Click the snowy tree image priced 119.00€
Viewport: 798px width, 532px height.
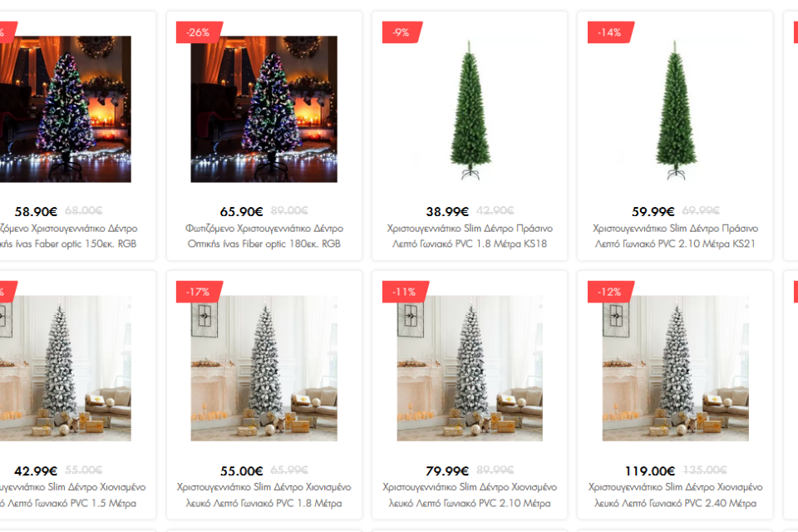[x=675, y=368]
